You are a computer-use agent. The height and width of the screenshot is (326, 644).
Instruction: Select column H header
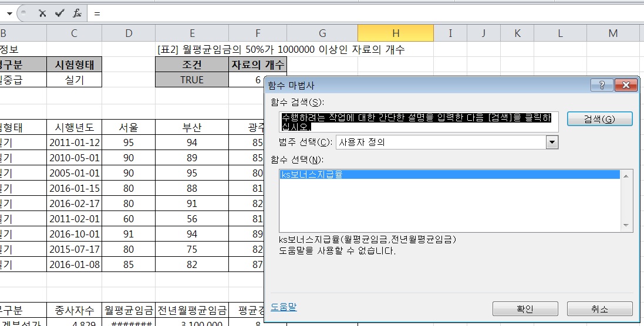tap(396, 33)
